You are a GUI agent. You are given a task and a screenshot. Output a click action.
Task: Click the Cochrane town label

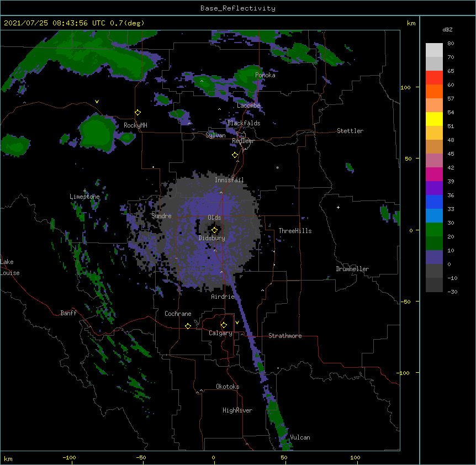point(178,314)
